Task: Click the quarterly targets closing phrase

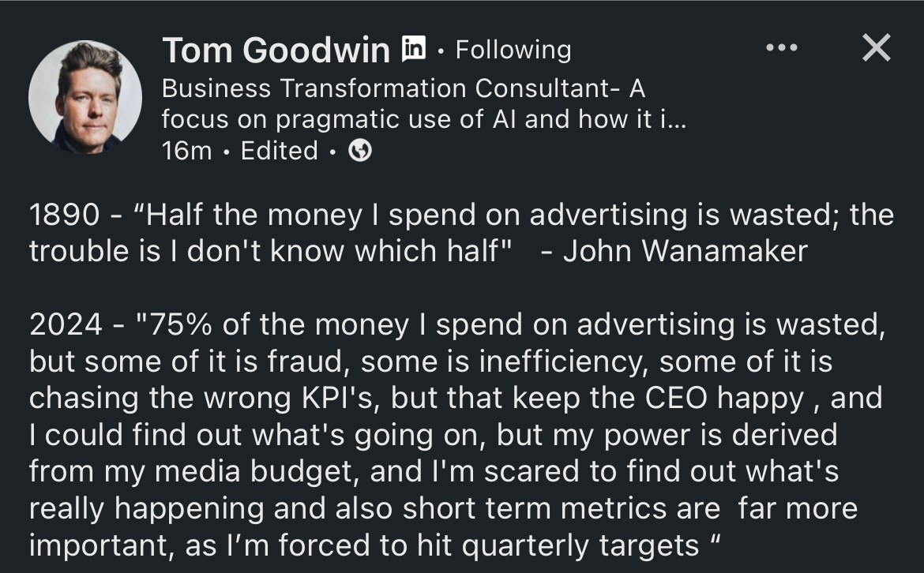Action: 580,546
